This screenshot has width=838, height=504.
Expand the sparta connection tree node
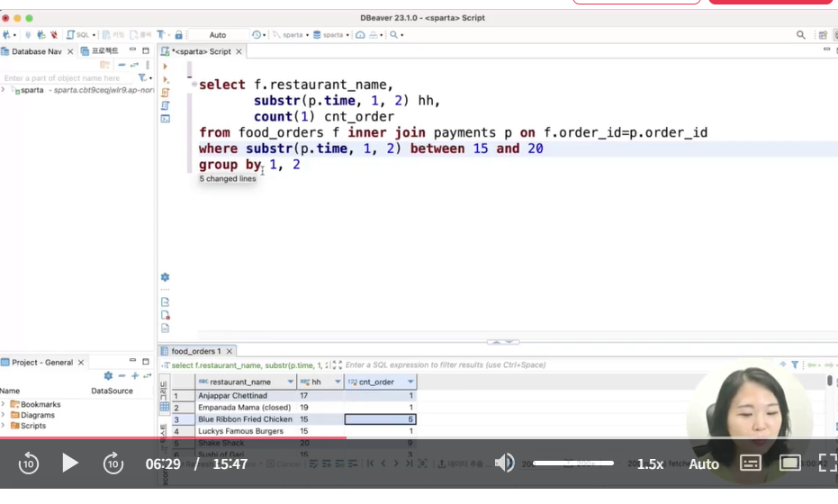pyautogui.click(x=4, y=90)
